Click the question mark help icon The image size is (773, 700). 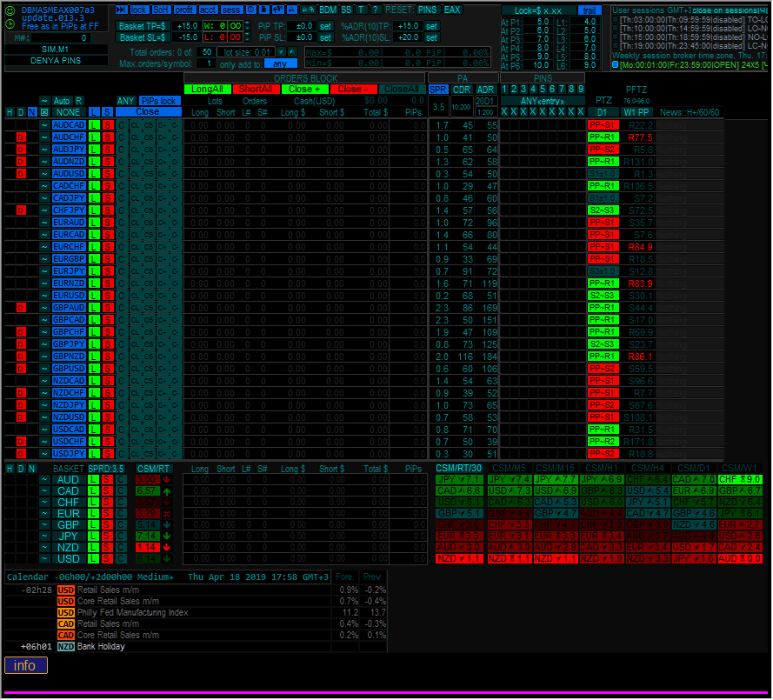[x=376, y=10]
